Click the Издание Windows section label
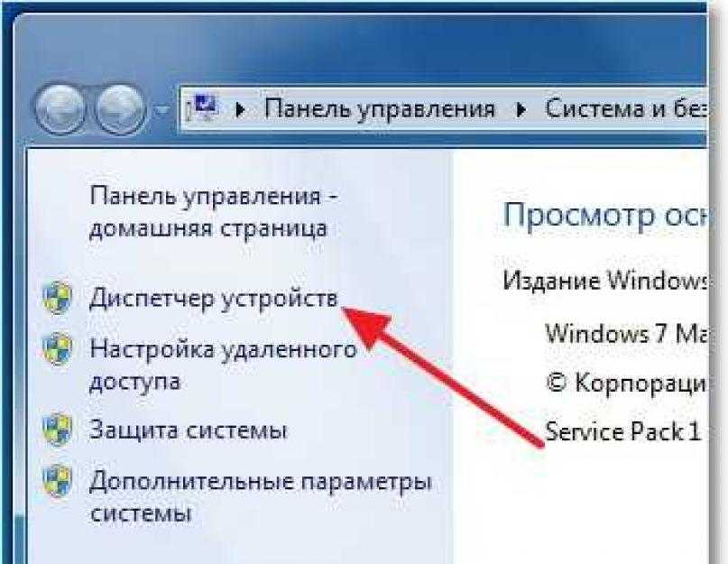728x564 pixels. click(605, 281)
